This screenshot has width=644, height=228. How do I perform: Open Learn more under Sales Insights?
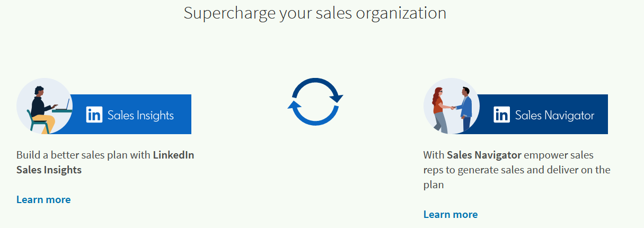(43, 199)
